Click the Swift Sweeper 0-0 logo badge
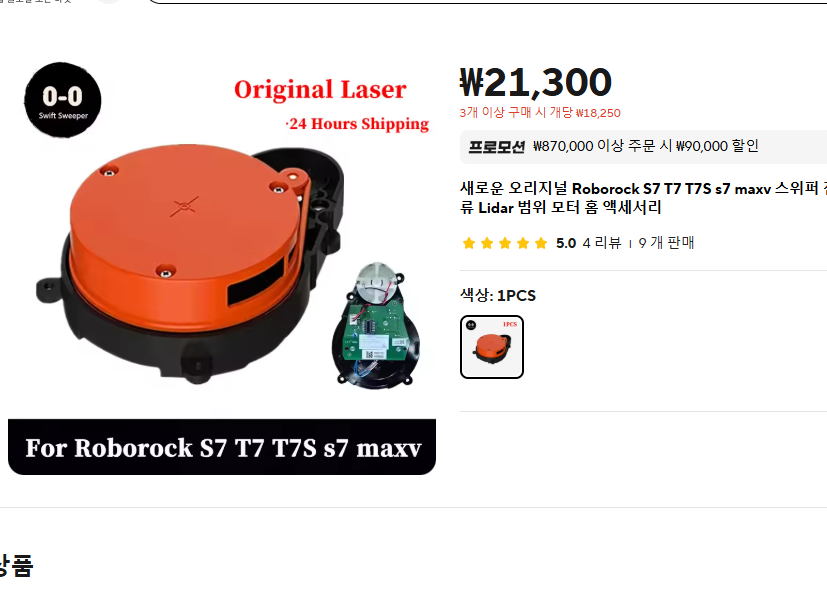Image resolution: width=827 pixels, height=594 pixels. 63,100
